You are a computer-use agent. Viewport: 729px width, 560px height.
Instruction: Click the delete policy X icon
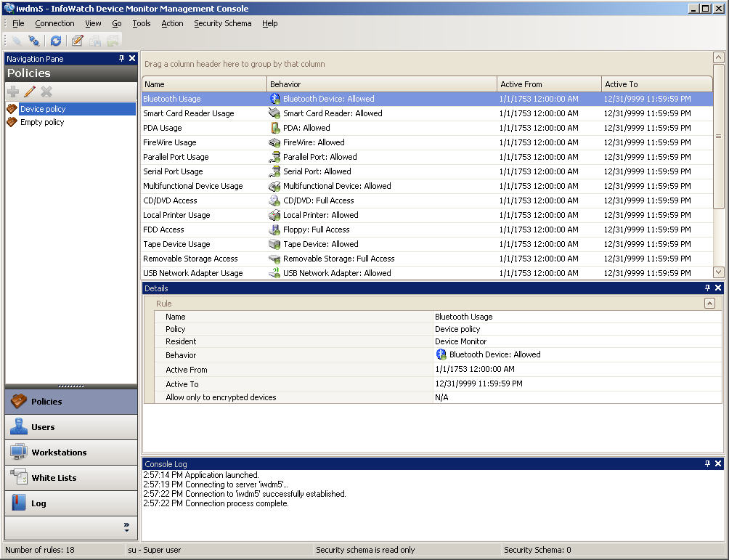(x=46, y=92)
